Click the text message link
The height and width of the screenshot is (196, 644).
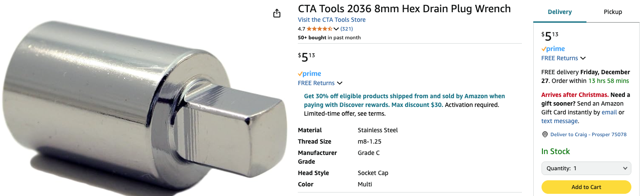[x=559, y=121]
